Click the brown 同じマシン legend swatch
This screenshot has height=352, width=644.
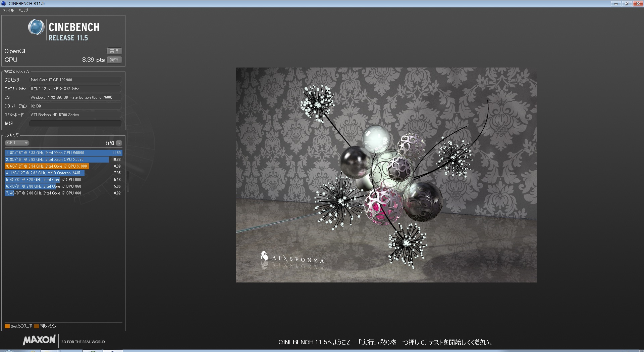[36, 326]
